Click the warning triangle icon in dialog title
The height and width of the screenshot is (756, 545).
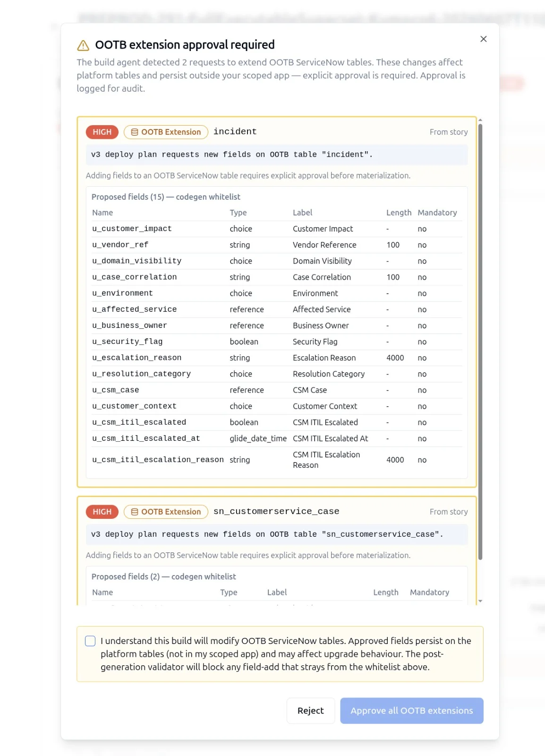point(83,45)
